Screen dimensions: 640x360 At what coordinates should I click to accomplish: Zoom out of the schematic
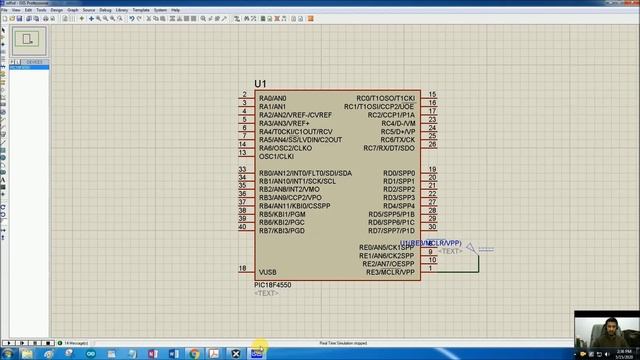click(x=105, y=19)
